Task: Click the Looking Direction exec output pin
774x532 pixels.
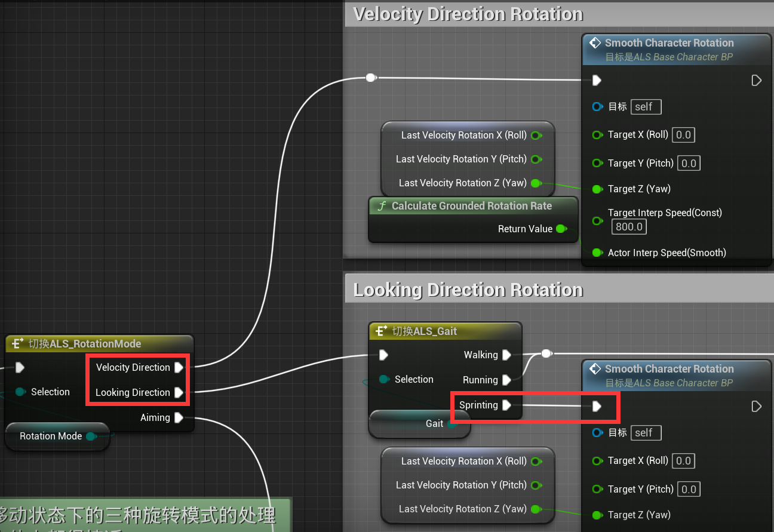Action: (x=179, y=392)
